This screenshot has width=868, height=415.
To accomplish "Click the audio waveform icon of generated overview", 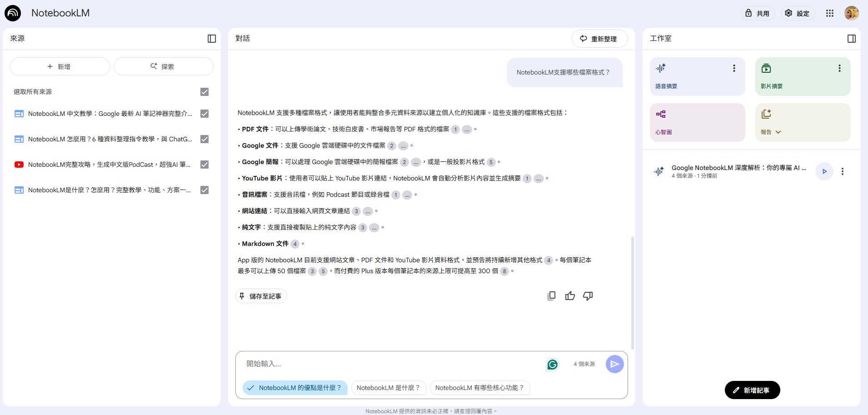I will [659, 171].
